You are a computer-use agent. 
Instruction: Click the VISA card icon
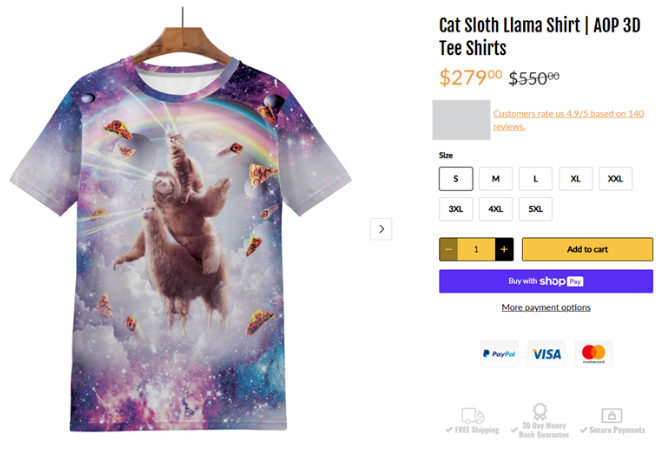[x=546, y=354]
